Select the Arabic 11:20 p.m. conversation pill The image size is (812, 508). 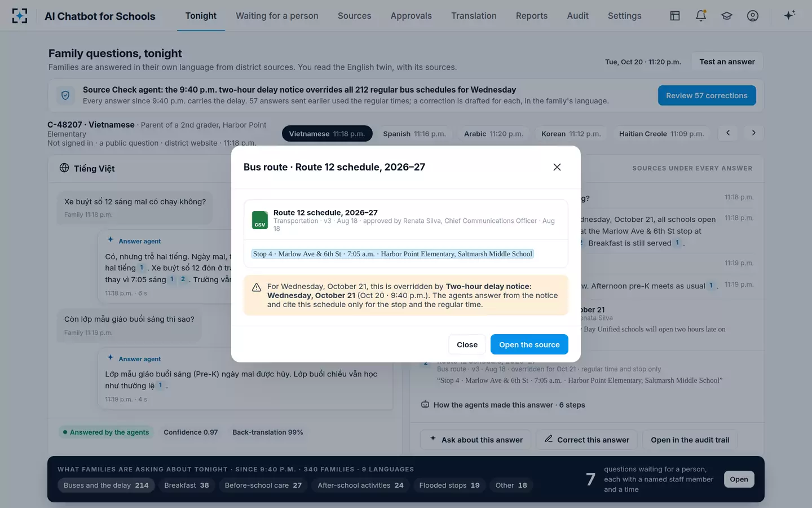(x=493, y=134)
